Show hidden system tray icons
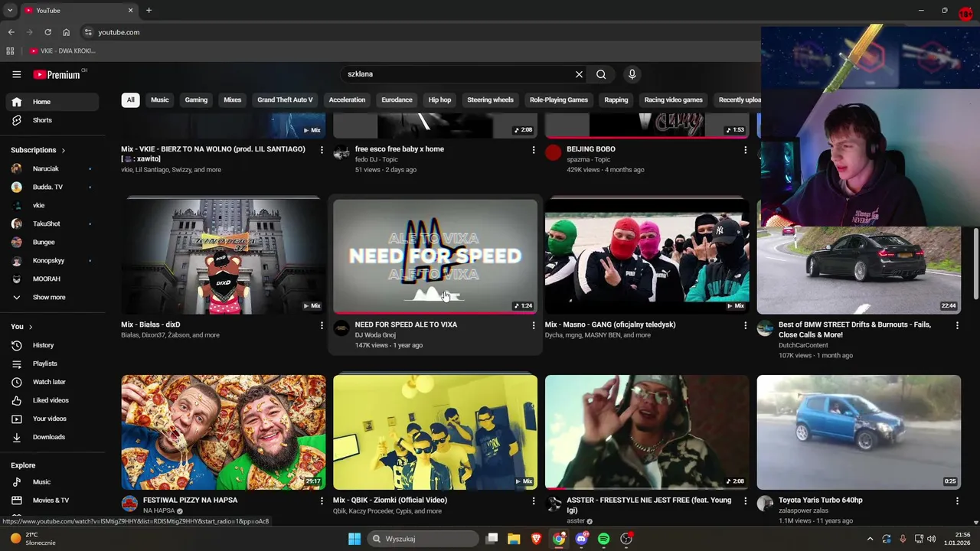The width and height of the screenshot is (980, 551). (x=870, y=539)
